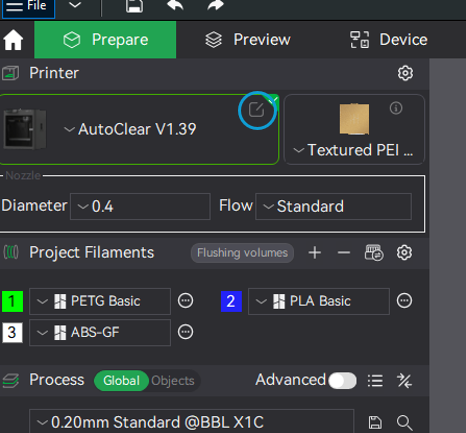Click the save project icon in top bar
This screenshot has width=466, height=433.
click(x=134, y=5)
